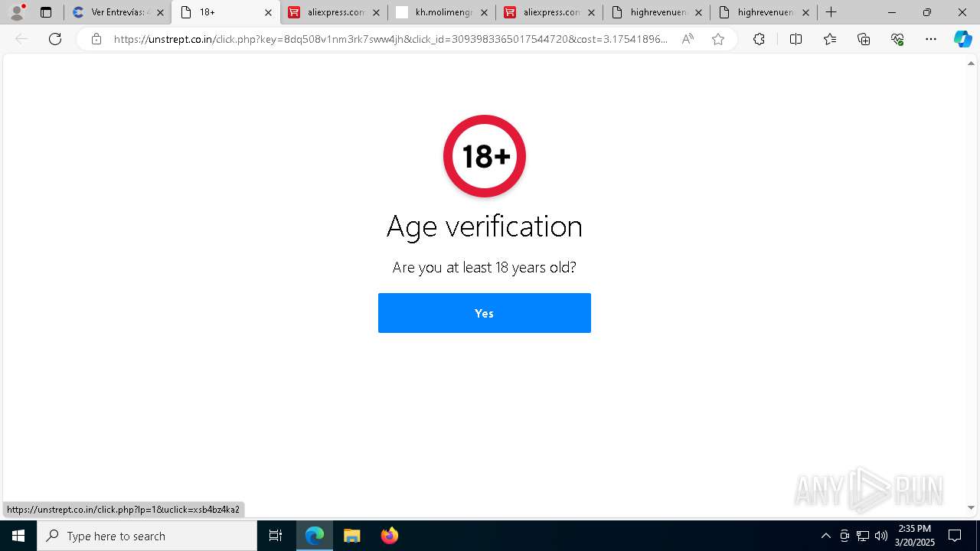The height and width of the screenshot is (551, 980).
Task: Restore down the Edge window
Action: point(927,12)
